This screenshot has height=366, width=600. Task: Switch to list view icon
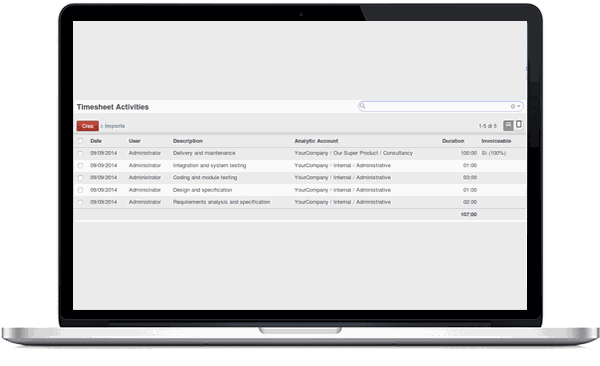(508, 126)
